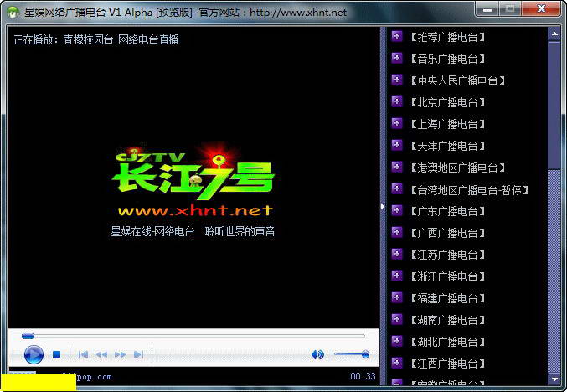Expand the 【天津广播电台】 category
The height and width of the screenshot is (392, 567).
[397, 145]
